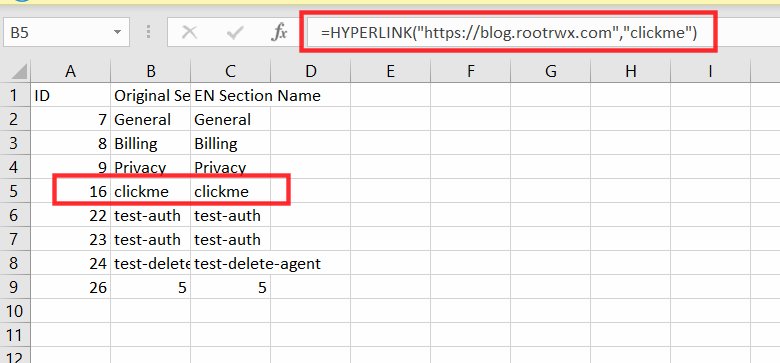Open the Name Box dropdown arrow

tap(117, 33)
